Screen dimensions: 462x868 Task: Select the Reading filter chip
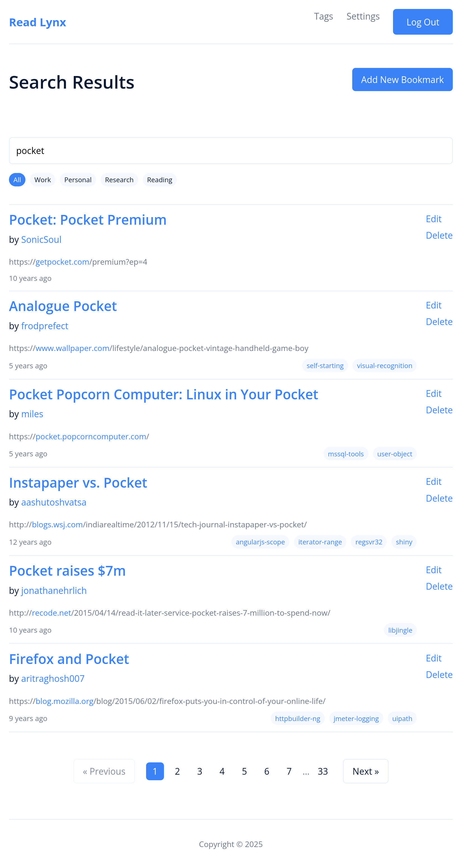[x=159, y=180]
